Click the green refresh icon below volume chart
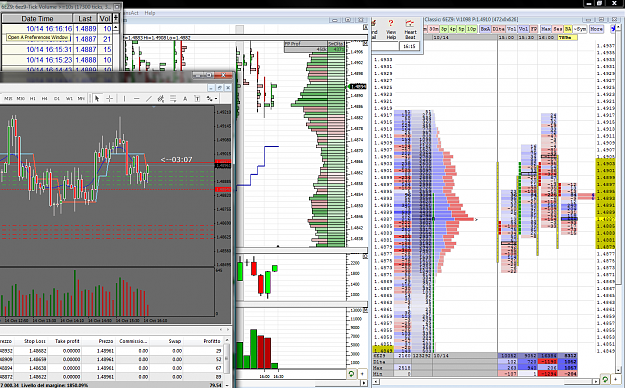The image size is (625, 388). (351, 374)
